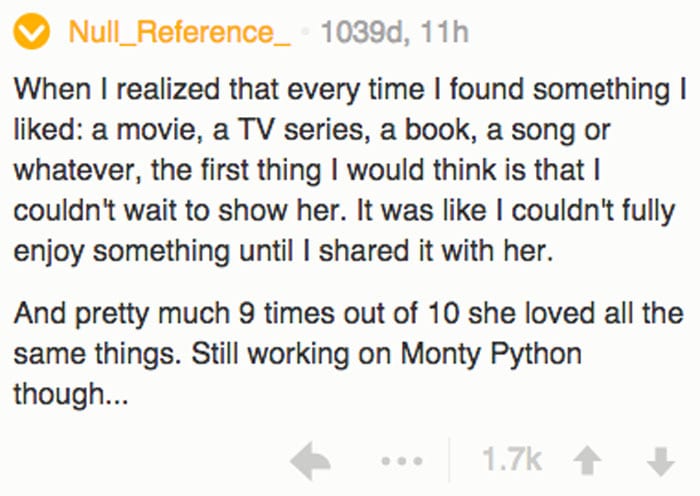This screenshot has width=700, height=496.
Task: Click the line starting "liked: a movie"
Action: pyautogui.click(x=312, y=130)
